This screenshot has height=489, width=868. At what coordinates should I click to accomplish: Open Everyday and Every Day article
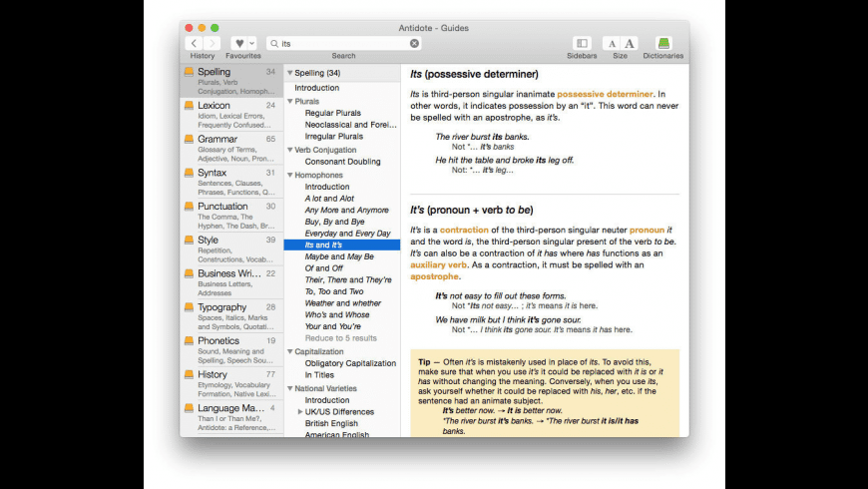pos(347,234)
